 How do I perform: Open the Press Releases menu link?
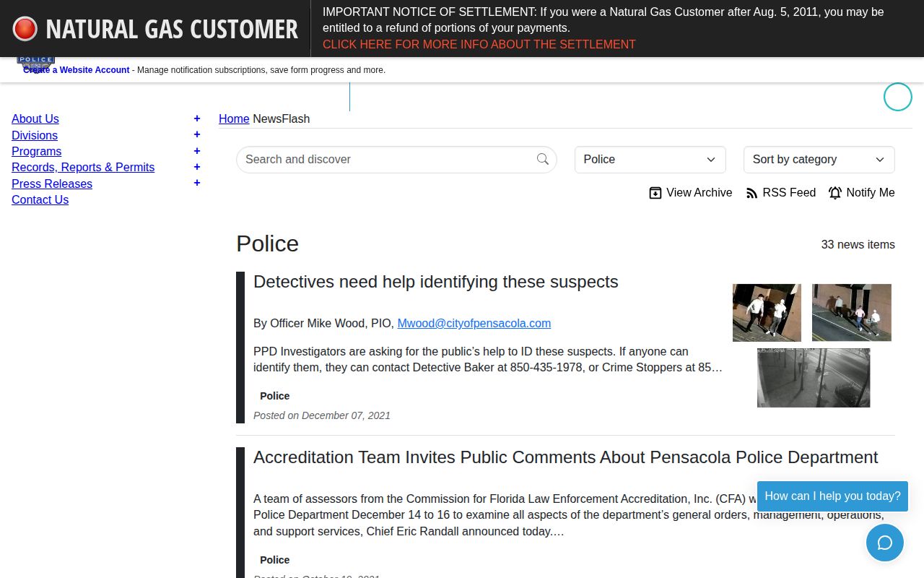pos(52,184)
